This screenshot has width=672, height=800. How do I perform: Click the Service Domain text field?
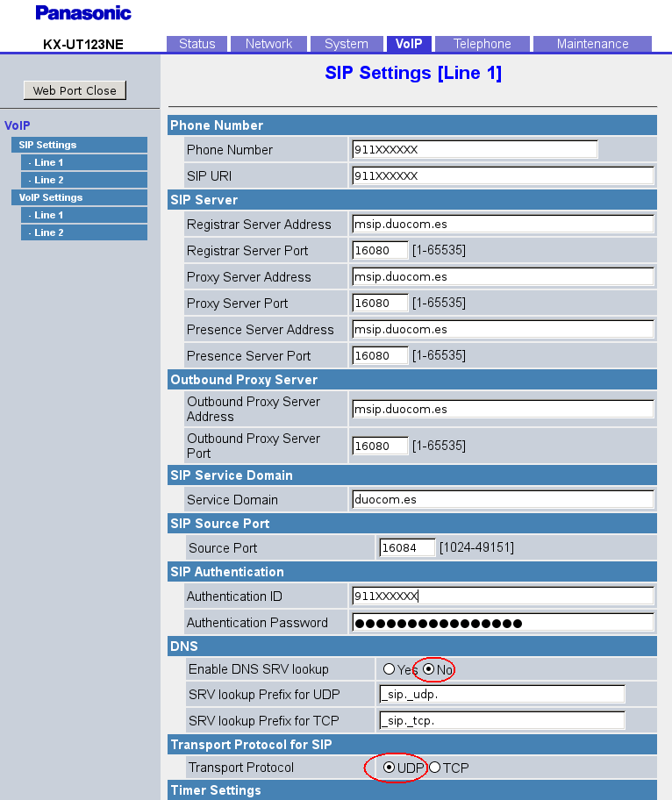502,500
